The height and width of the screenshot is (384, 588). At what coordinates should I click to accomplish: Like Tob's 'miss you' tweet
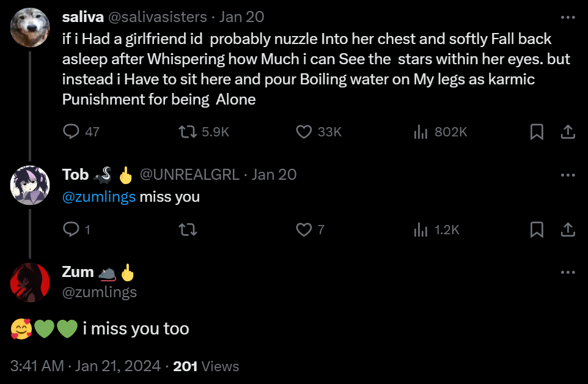click(x=304, y=229)
